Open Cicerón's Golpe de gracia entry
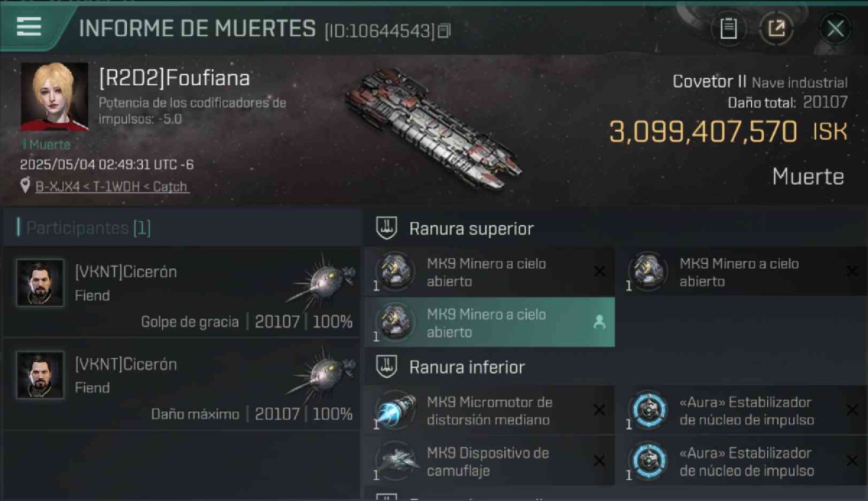This screenshot has width=868, height=501. tap(182, 292)
